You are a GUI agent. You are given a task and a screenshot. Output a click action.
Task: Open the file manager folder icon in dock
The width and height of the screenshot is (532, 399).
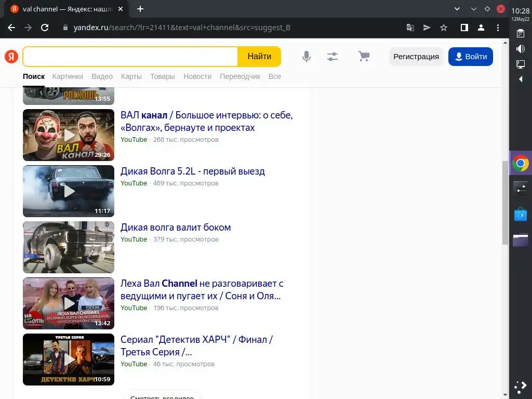(x=521, y=240)
